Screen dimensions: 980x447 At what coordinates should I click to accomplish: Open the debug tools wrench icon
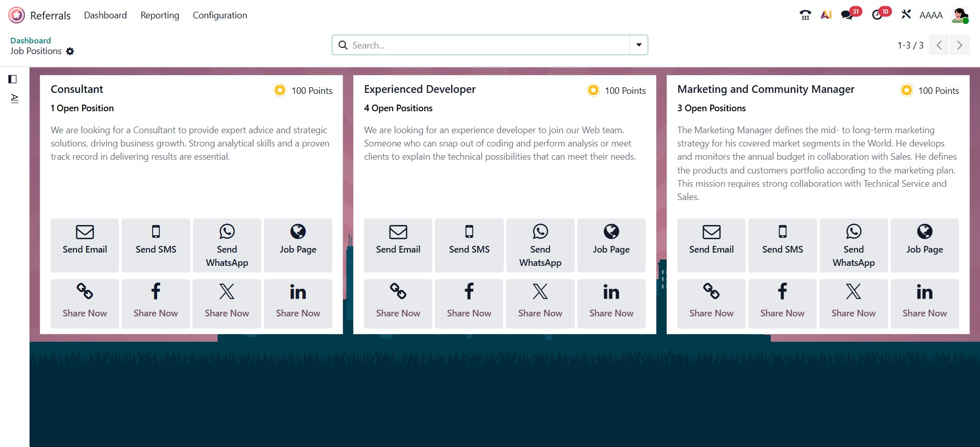pos(906,15)
